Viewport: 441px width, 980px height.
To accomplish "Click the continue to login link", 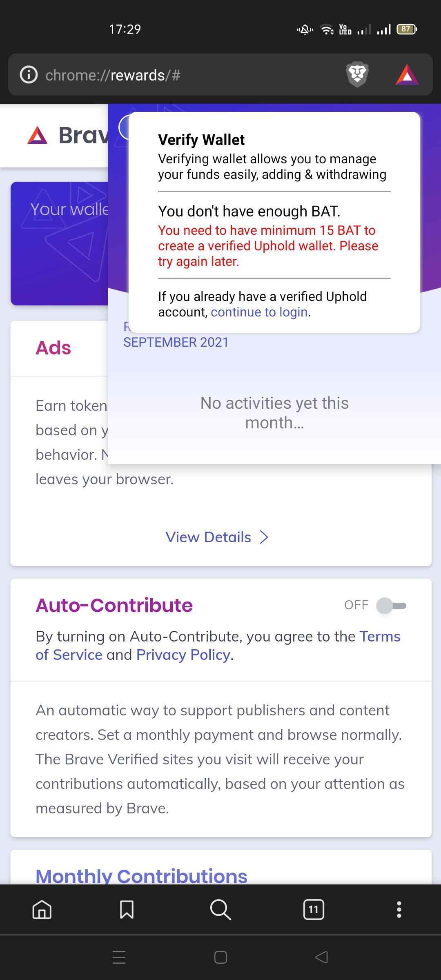I will coord(259,312).
